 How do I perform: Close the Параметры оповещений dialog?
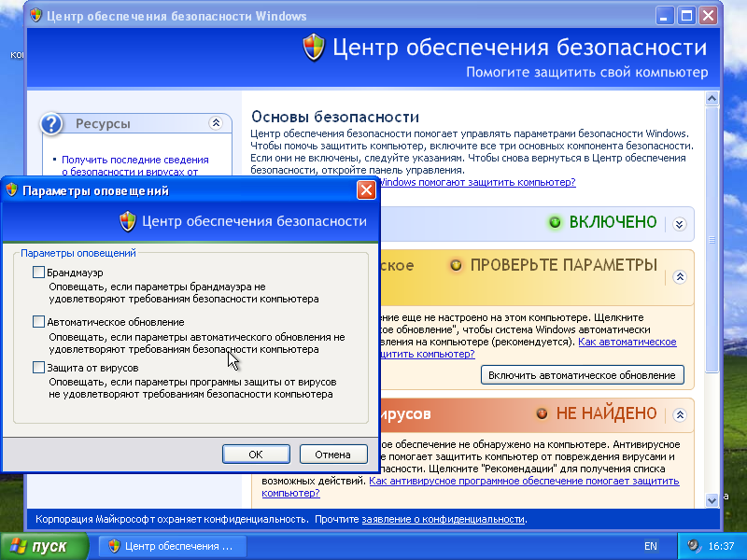coord(366,190)
